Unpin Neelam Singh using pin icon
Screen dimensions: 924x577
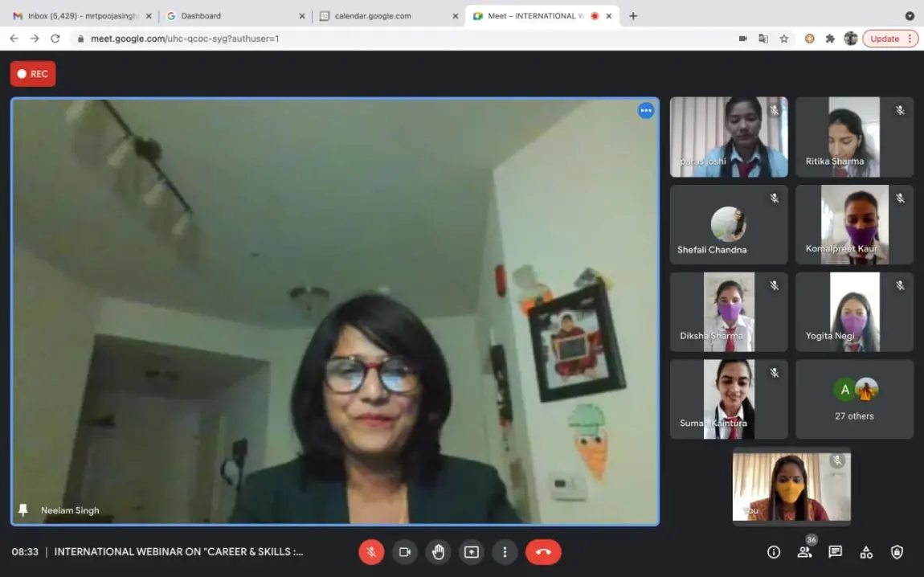pyautogui.click(x=23, y=510)
